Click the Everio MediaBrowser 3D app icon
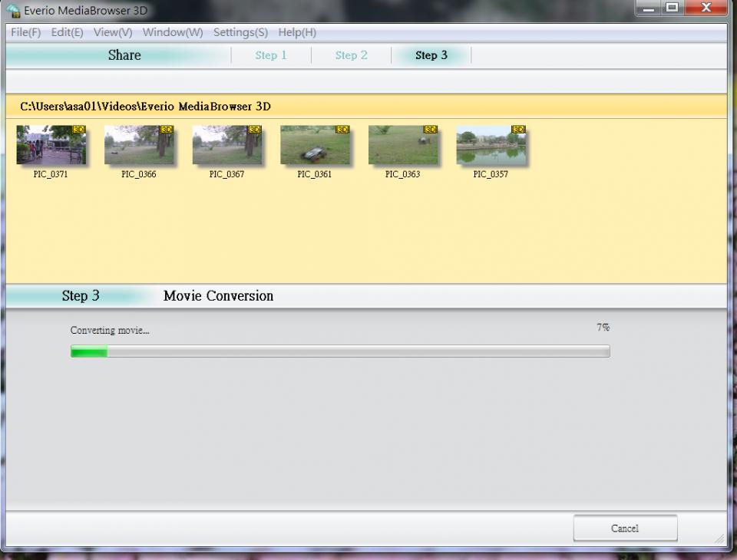737x560 pixels. [x=13, y=10]
